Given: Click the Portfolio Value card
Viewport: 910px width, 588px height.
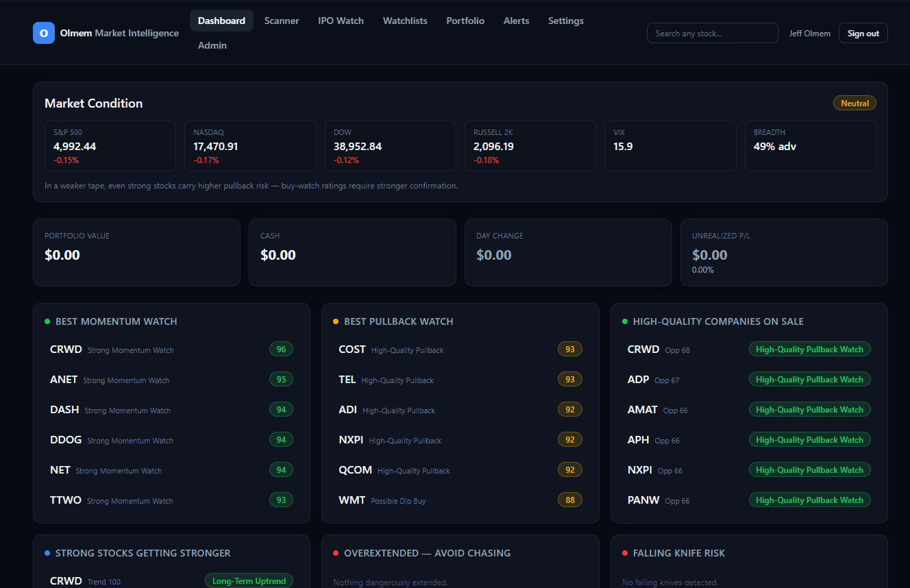Looking at the screenshot, I should [136, 252].
